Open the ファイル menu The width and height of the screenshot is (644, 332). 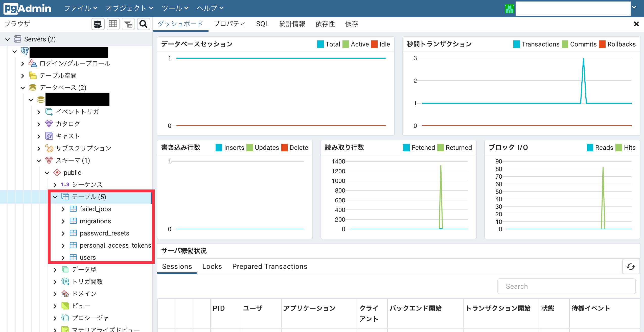(81, 8)
